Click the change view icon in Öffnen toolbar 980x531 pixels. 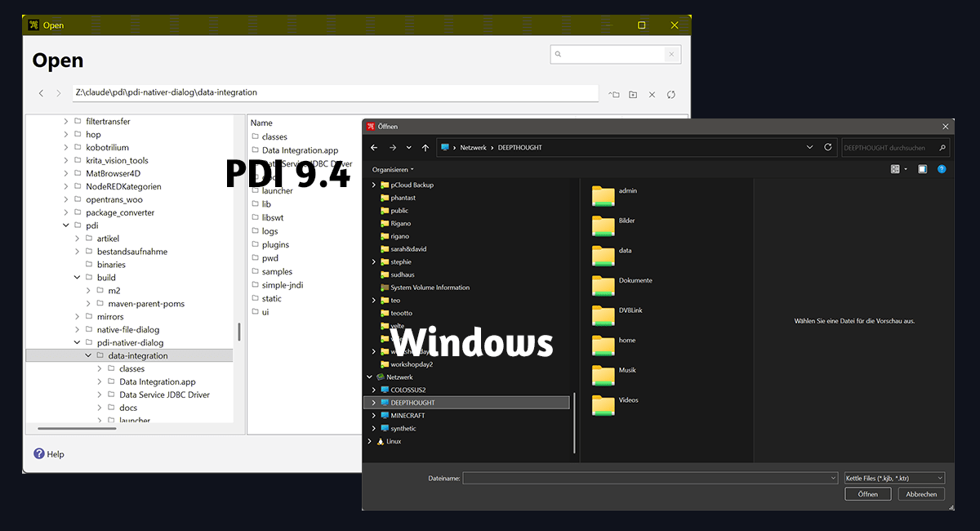895,169
